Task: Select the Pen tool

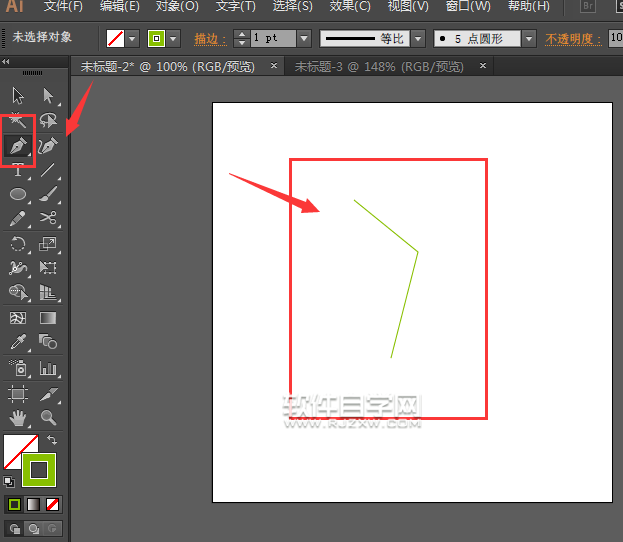Action: pyautogui.click(x=18, y=146)
